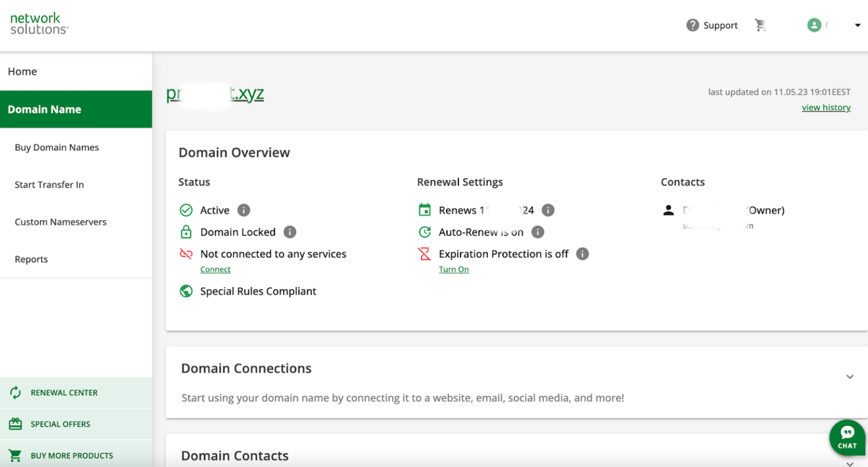Click the account profile icon
The height and width of the screenshot is (467, 868).
tap(814, 25)
